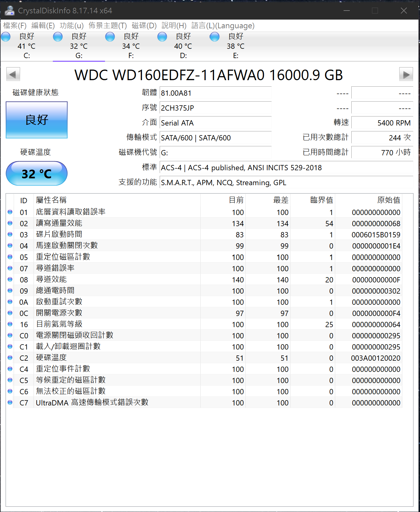This screenshot has width=420, height=512.
Task: Click the 良好 health status button
Action: click(37, 120)
